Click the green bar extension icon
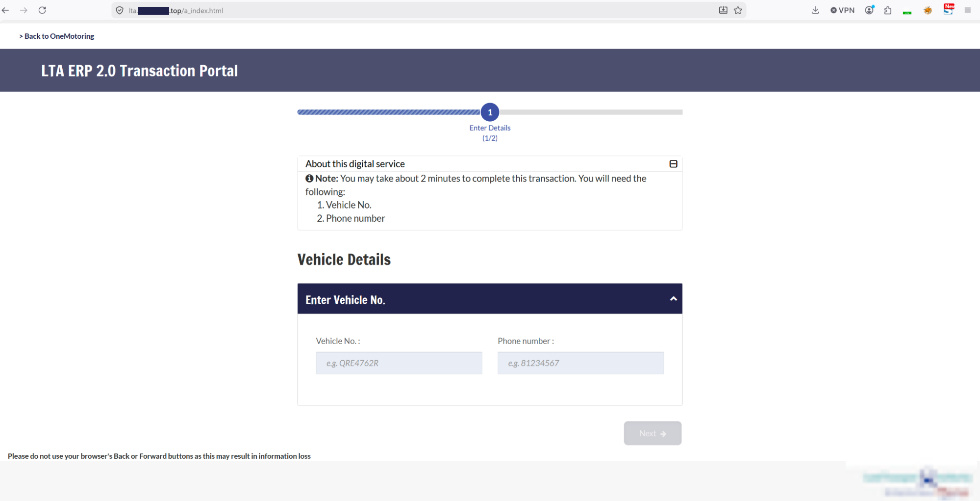 pyautogui.click(x=907, y=12)
